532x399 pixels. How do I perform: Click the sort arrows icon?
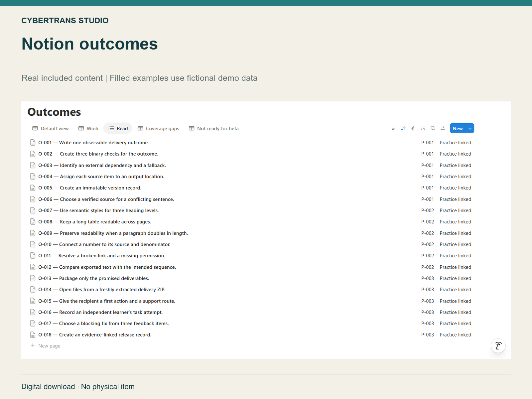click(403, 128)
